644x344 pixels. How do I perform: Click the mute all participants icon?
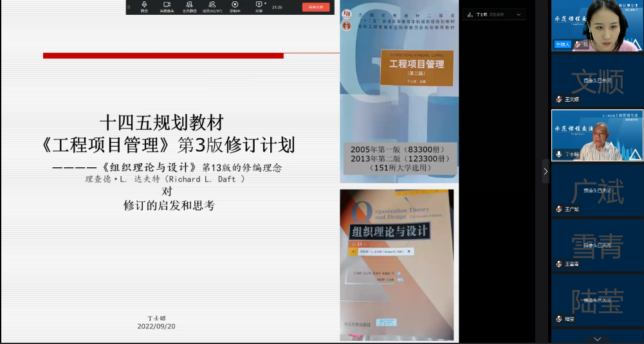pyautogui.click(x=189, y=6)
